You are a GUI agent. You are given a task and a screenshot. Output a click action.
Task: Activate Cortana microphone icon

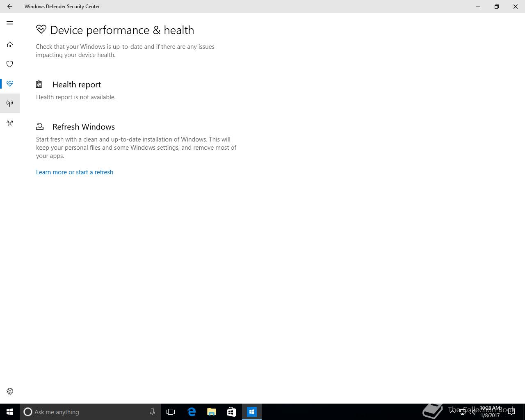click(x=152, y=412)
